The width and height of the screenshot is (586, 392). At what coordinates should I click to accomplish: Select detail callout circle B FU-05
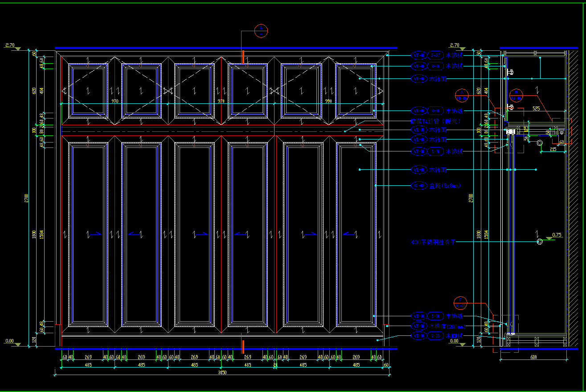point(516,95)
